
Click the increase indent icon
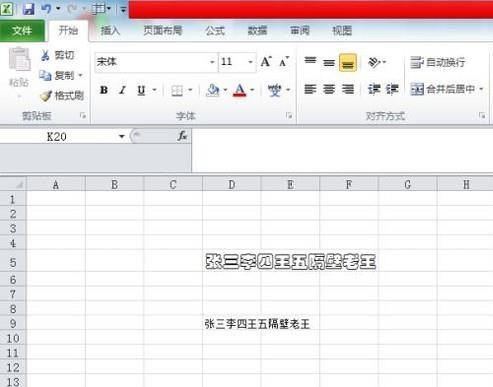tap(392, 89)
